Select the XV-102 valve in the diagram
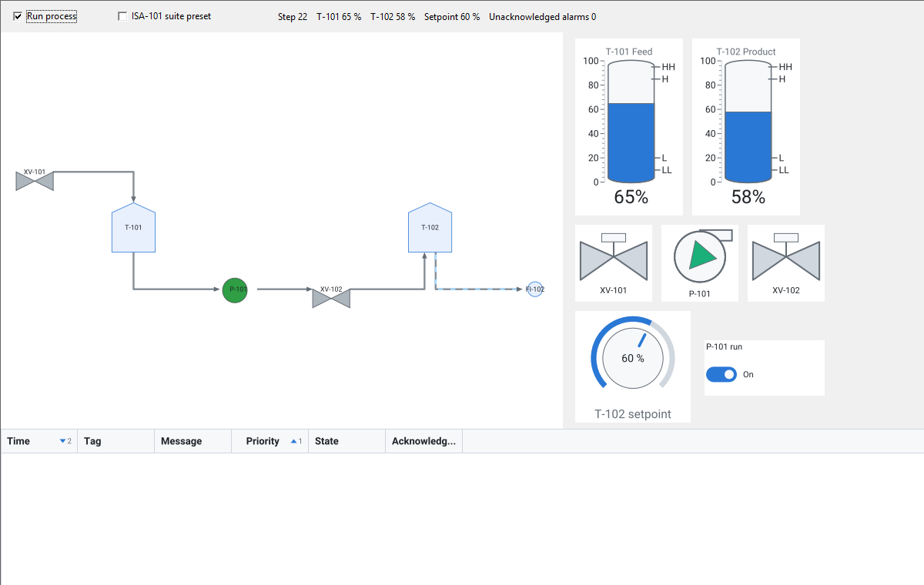The width and height of the screenshot is (924, 585). [331, 298]
